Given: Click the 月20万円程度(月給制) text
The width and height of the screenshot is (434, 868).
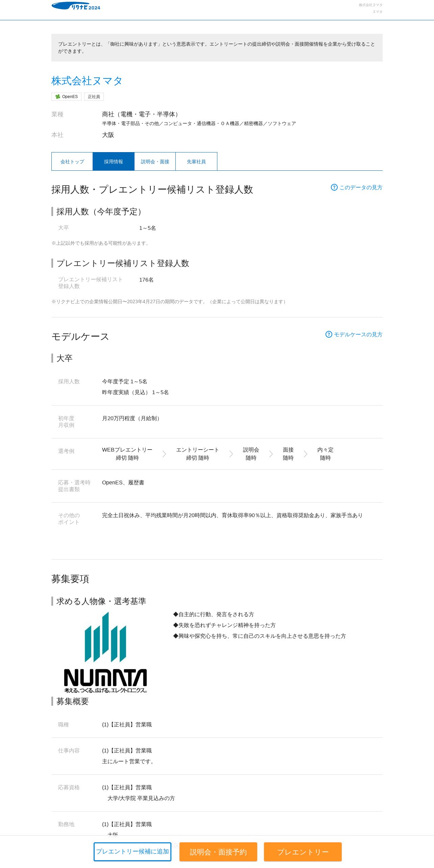Looking at the screenshot, I should (132, 418).
